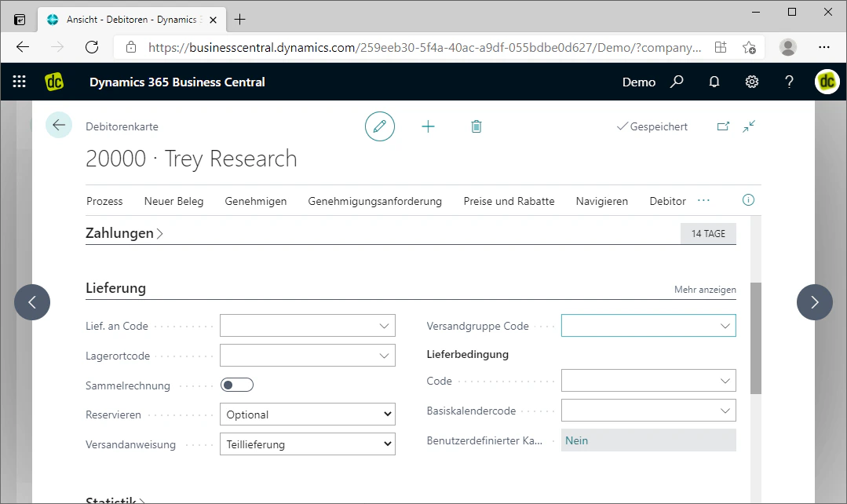Click the Demo environment name
Screen dimensions: 847x504
pos(638,82)
